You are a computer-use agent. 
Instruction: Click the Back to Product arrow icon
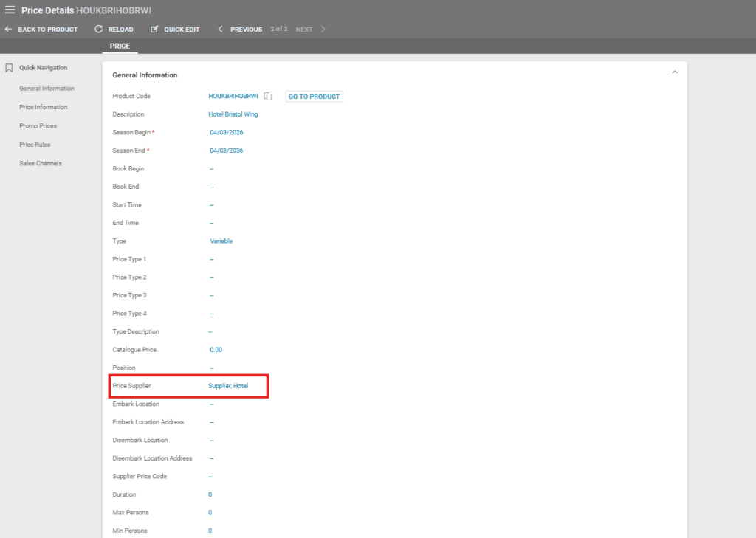click(x=8, y=30)
